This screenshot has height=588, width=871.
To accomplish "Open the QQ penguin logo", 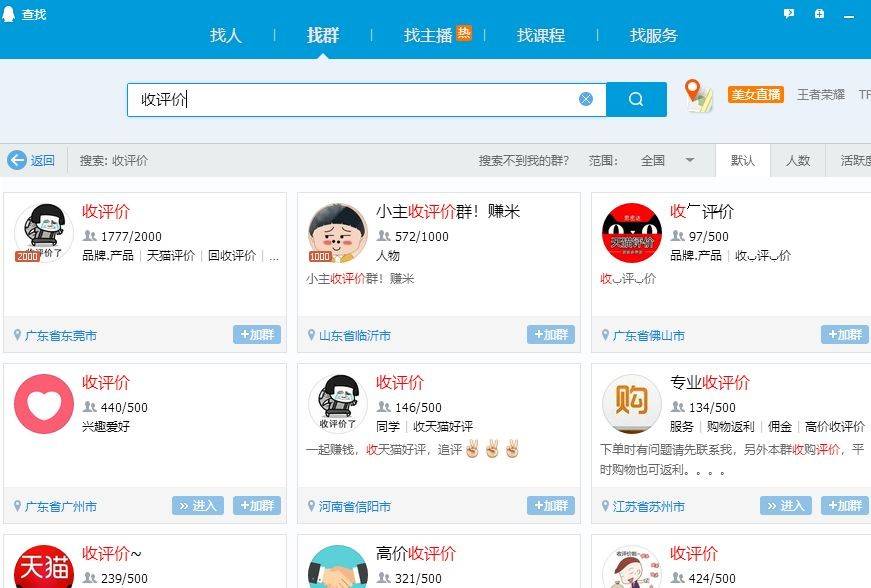I will tap(9, 14).
